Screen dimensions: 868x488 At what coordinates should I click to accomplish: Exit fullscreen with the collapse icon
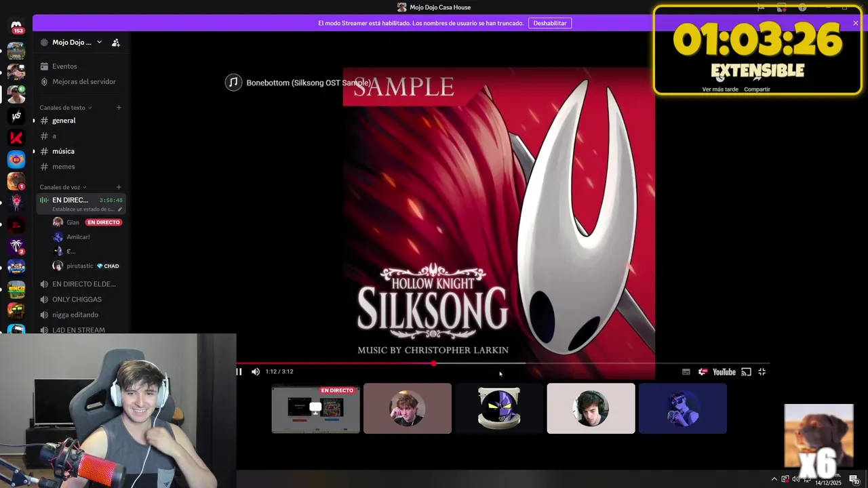pos(762,371)
